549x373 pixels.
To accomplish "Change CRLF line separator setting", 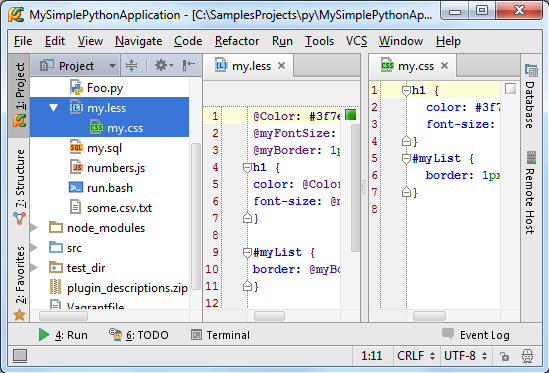I will 416,356.
